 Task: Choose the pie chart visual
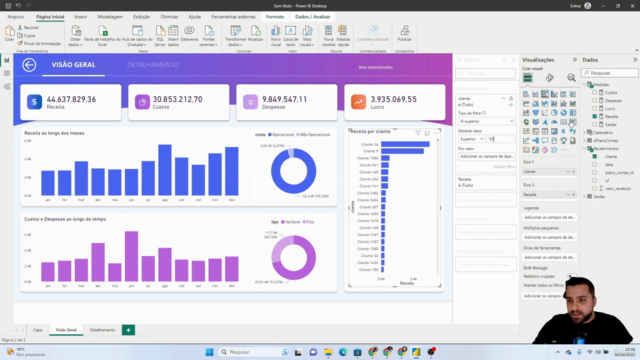click(x=554, y=113)
